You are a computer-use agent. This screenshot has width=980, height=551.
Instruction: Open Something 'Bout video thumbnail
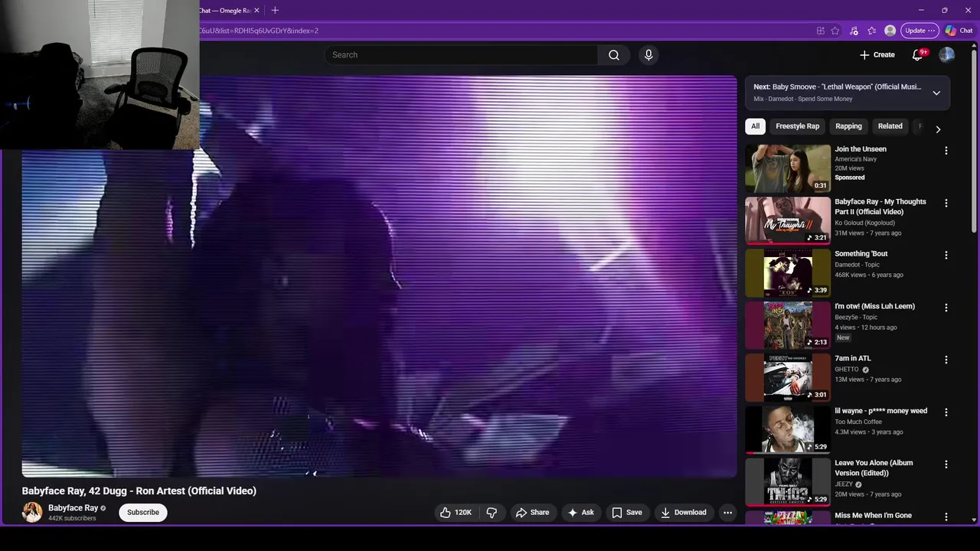coord(788,273)
